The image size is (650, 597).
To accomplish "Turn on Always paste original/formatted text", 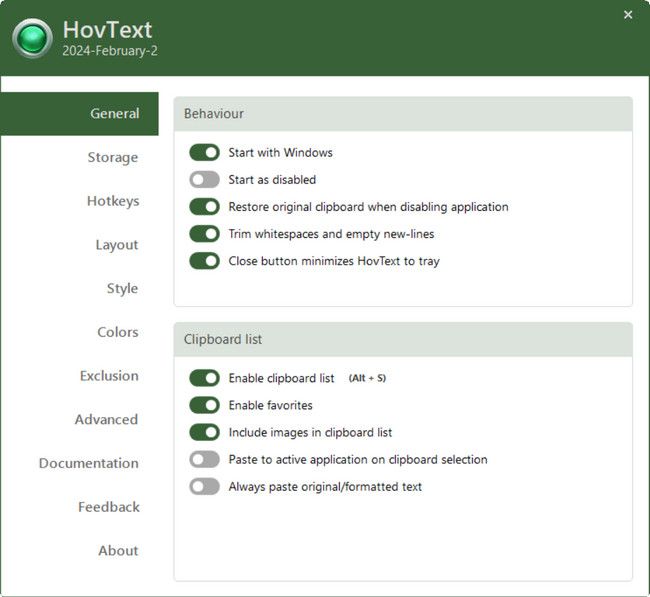I will (x=204, y=487).
